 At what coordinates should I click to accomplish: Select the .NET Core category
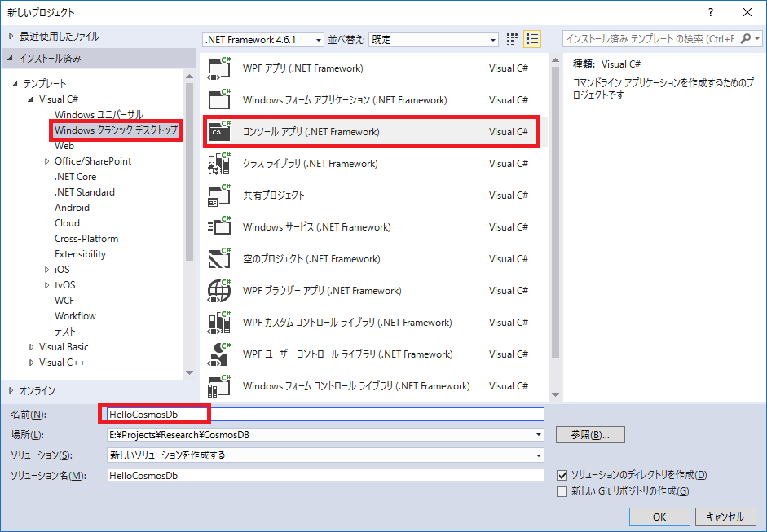pos(75,177)
